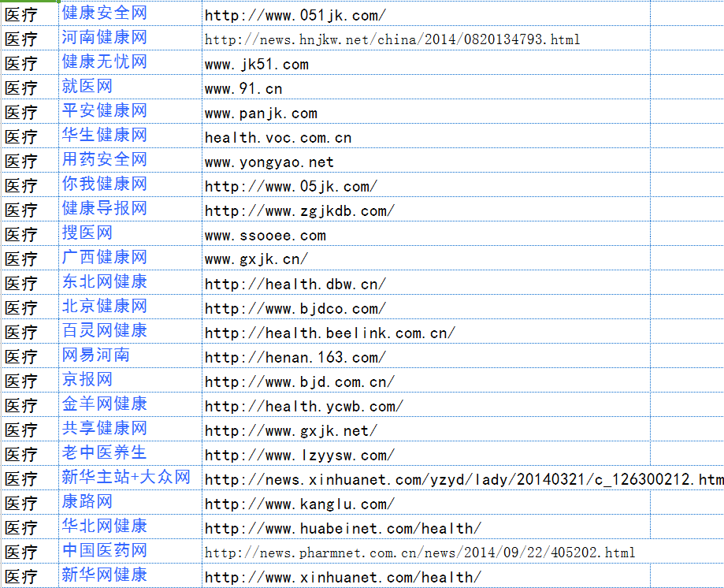Select the '用药安全网' cell
Screen dimensions: 724x588
point(130,160)
